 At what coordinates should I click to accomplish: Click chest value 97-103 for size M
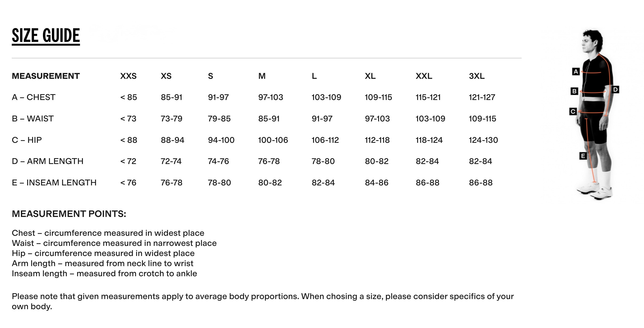(271, 97)
